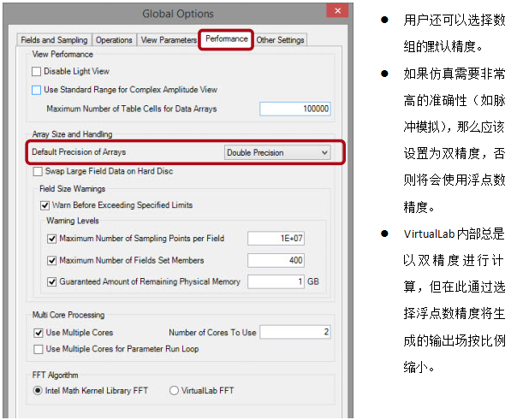Toggle Use Standard Range for Complex Amplitude View
The height and width of the screenshot is (420, 511).
pyautogui.click(x=36, y=90)
